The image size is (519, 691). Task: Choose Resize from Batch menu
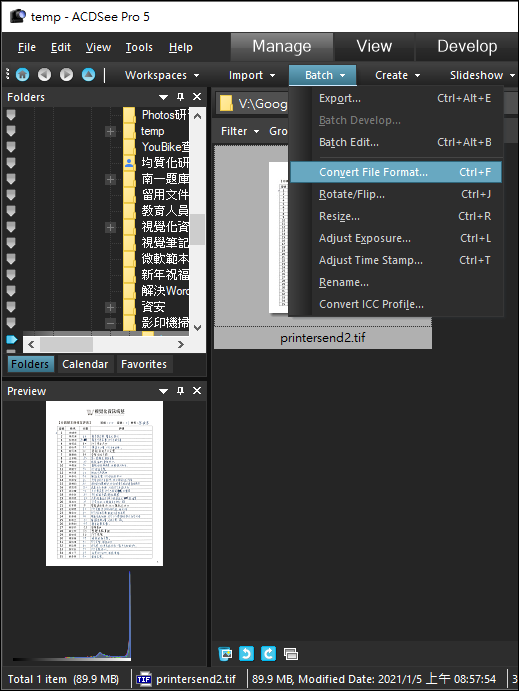pos(396,216)
